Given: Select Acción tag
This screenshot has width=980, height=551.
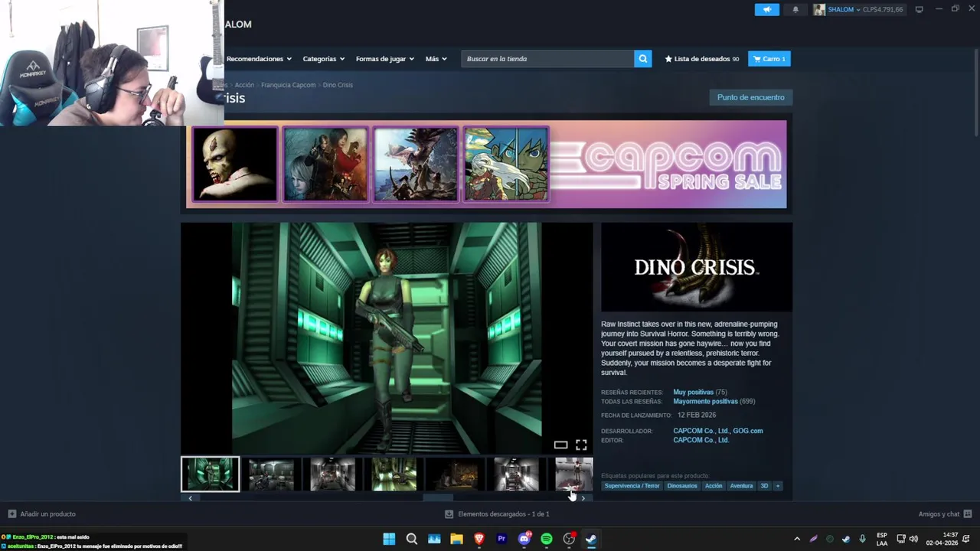Looking at the screenshot, I should coord(714,486).
